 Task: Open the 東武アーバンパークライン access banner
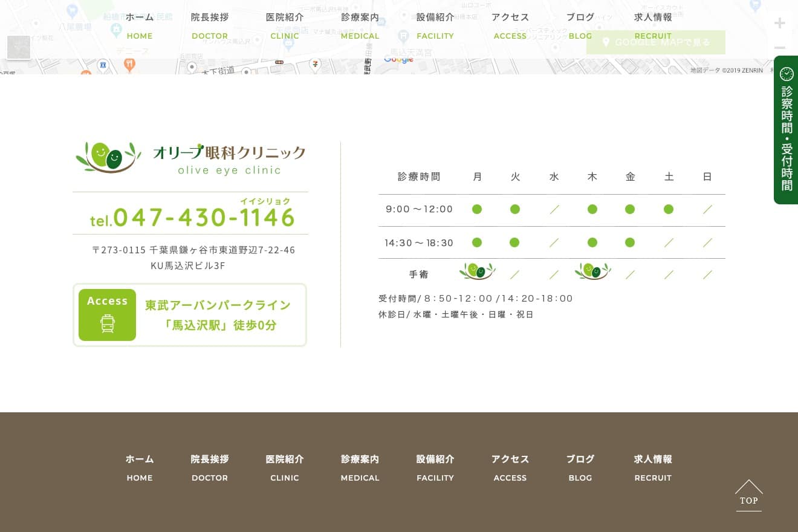coord(190,315)
